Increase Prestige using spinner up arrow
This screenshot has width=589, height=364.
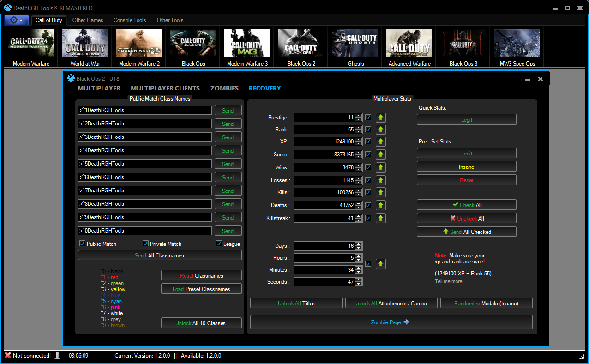(x=359, y=115)
